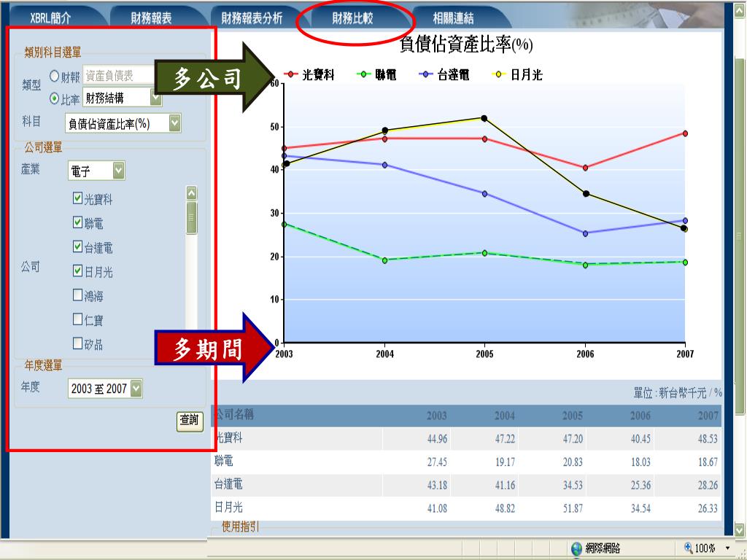Click the 2007 column header
This screenshot has height=560, width=747.
tap(708, 416)
